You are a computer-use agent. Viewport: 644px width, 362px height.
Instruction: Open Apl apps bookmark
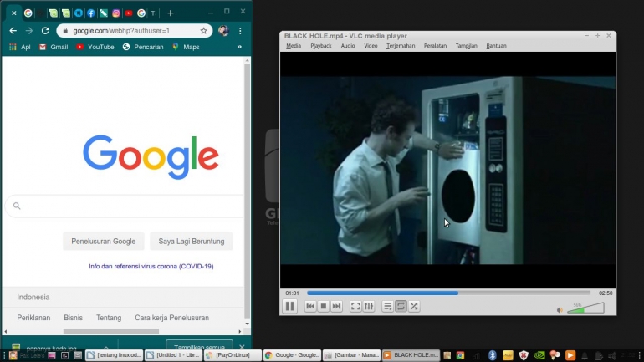pyautogui.click(x=20, y=47)
